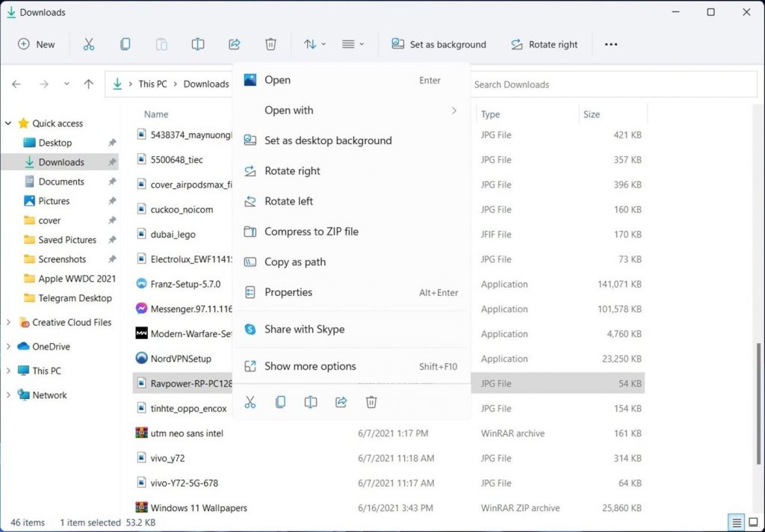Navigate up one level with the up arrow

[88, 84]
